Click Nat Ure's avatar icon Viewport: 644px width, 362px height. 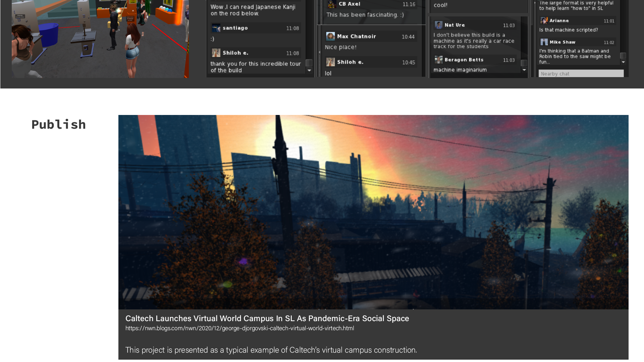pyautogui.click(x=438, y=25)
